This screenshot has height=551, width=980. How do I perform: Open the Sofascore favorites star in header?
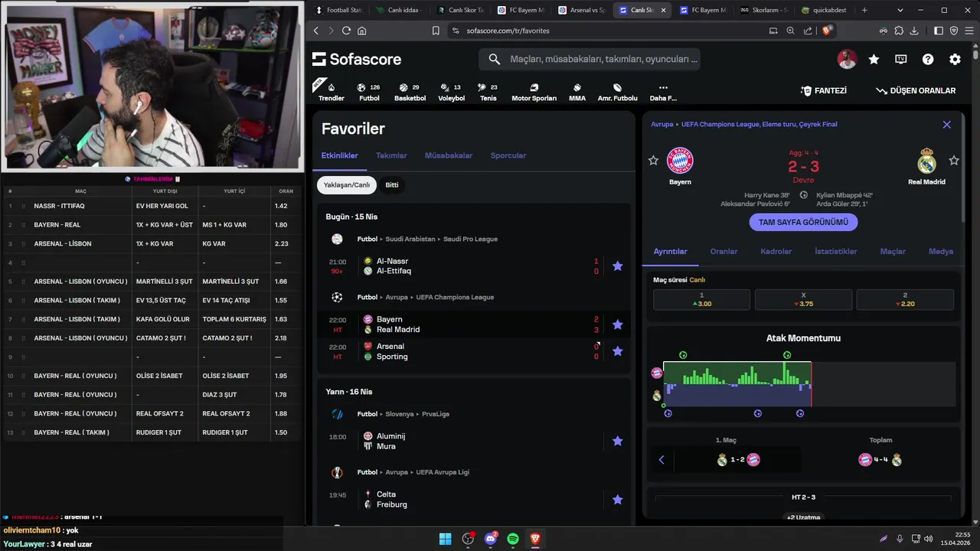tap(874, 59)
